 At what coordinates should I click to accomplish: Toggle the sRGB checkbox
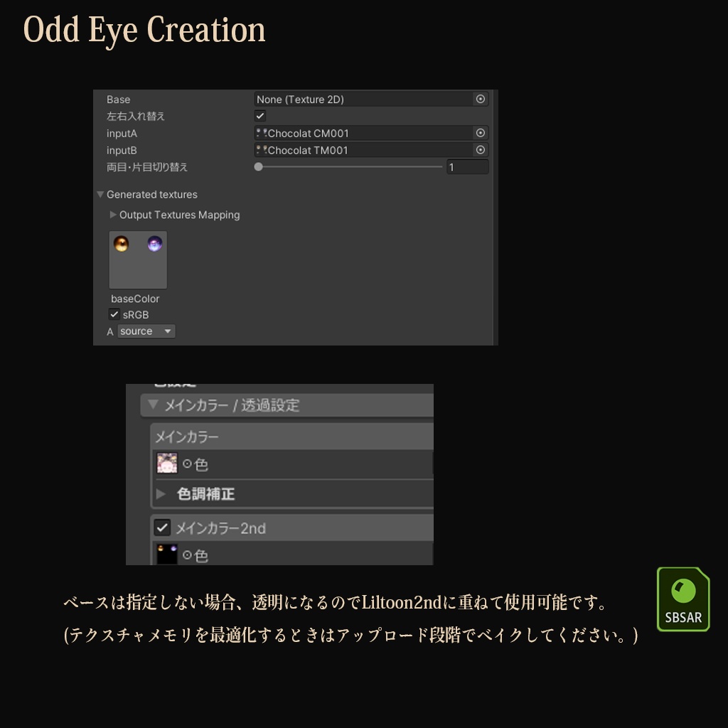[x=114, y=314]
